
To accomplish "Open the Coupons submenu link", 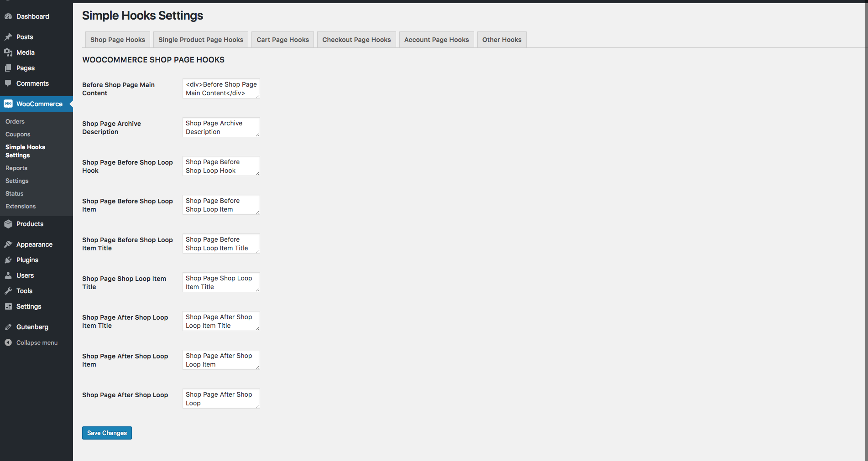I will (18, 135).
